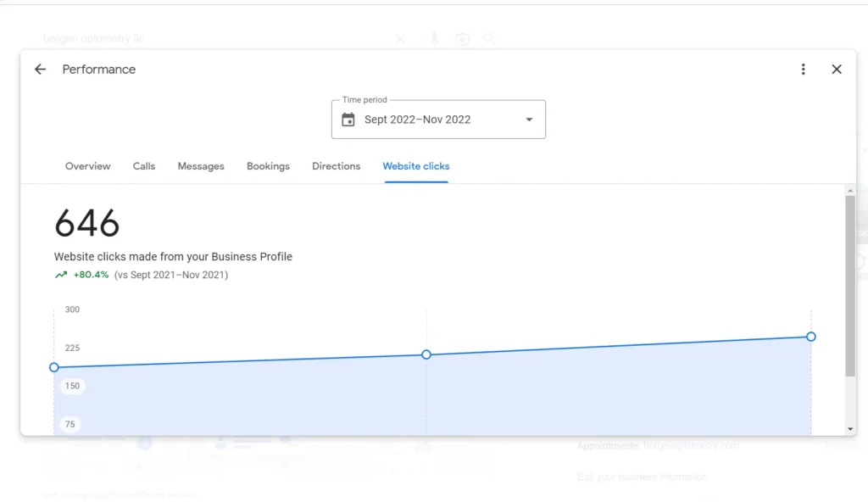The image size is (868, 502).
Task: Open Edit your business information
Action: (642, 477)
